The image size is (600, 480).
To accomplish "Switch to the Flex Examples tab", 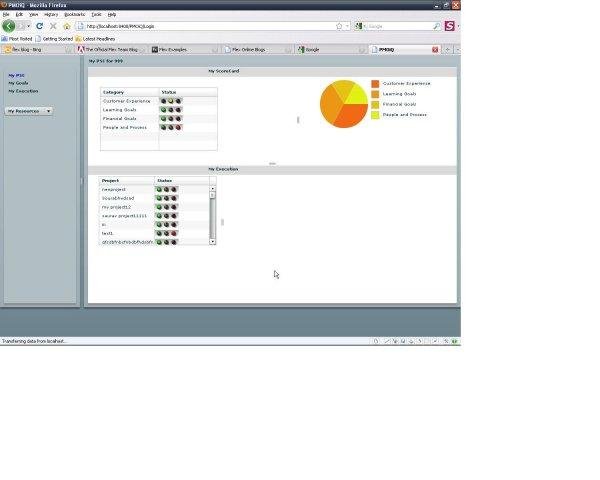I will click(184, 50).
